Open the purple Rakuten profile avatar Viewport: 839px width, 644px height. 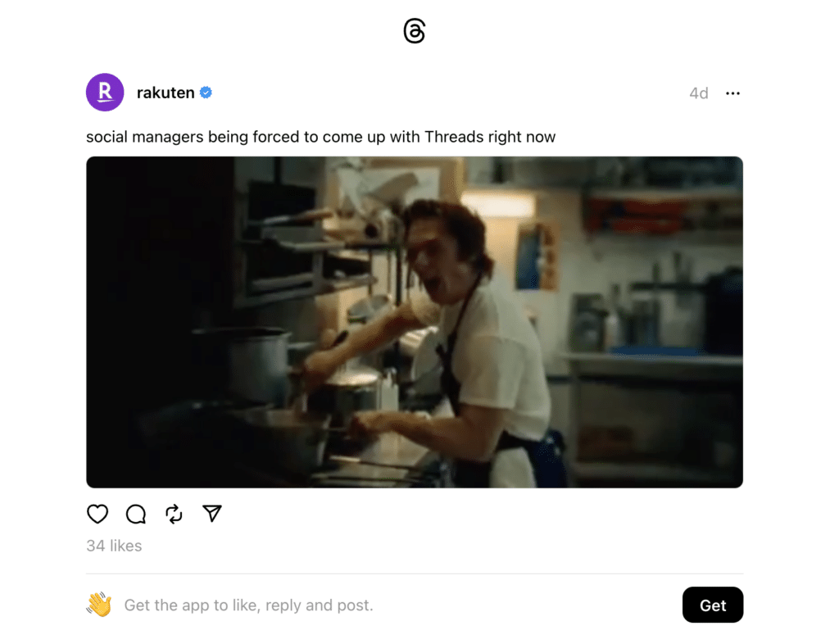point(105,92)
